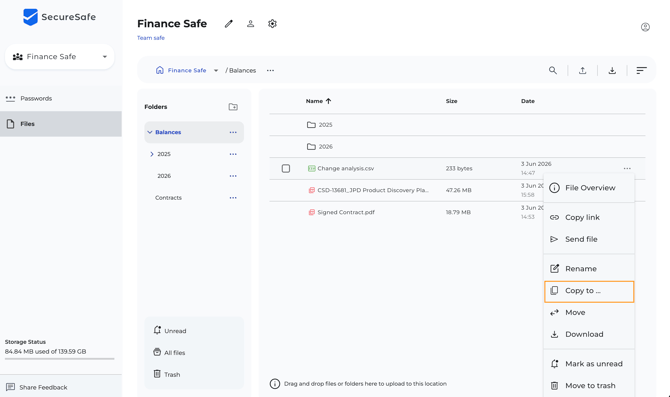The height and width of the screenshot is (397, 670).
Task: Open members icon next to Finance Safe title
Action: [250, 24]
